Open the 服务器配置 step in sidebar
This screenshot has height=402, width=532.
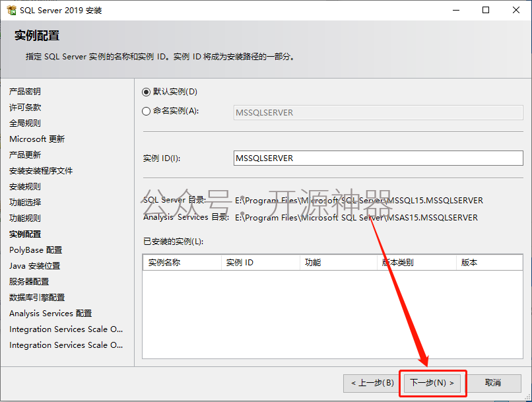coord(29,282)
